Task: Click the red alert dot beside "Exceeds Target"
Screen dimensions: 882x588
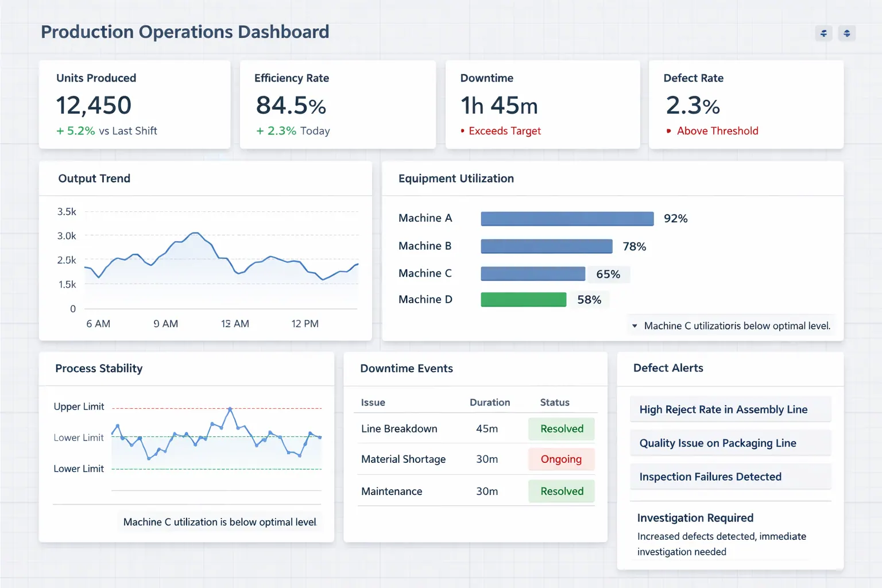Action: pyautogui.click(x=463, y=131)
